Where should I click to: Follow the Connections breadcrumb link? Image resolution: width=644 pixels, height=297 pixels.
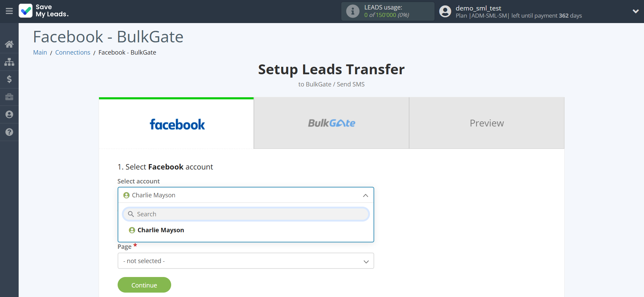[x=73, y=53]
